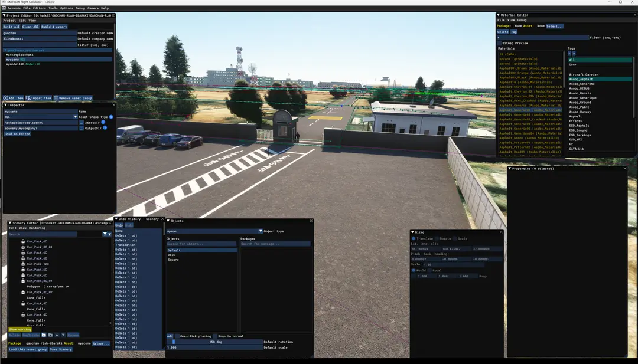This screenshot has height=364, width=638.
Task: Open the Rendering menu in Scenery Editor
Action: pyautogui.click(x=37, y=228)
